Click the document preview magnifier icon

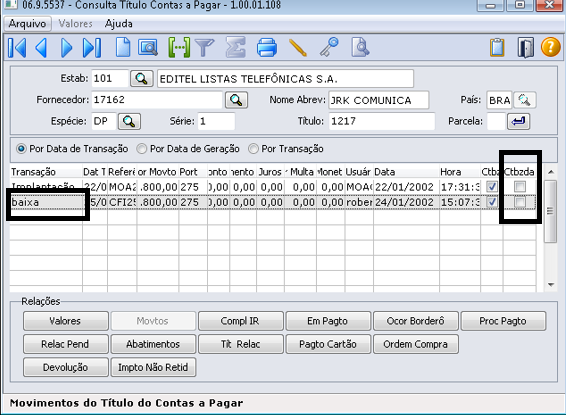(360, 47)
